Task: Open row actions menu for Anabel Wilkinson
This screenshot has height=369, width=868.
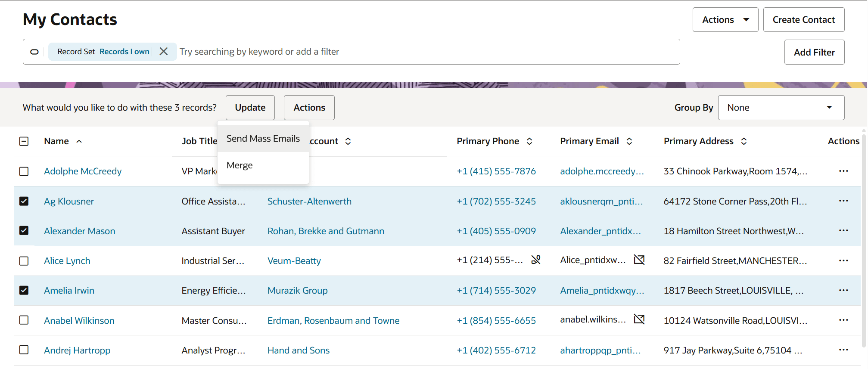Action: pyautogui.click(x=843, y=320)
